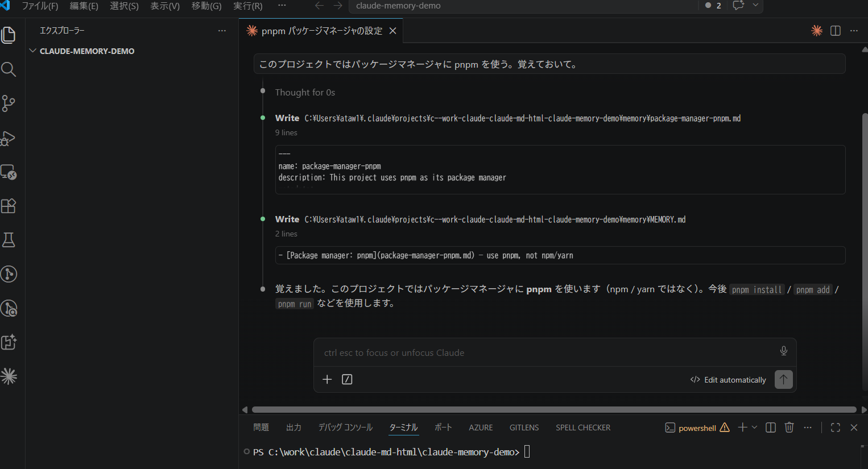Click the microphone voice input icon
This screenshot has width=868, height=469.
[x=784, y=351]
